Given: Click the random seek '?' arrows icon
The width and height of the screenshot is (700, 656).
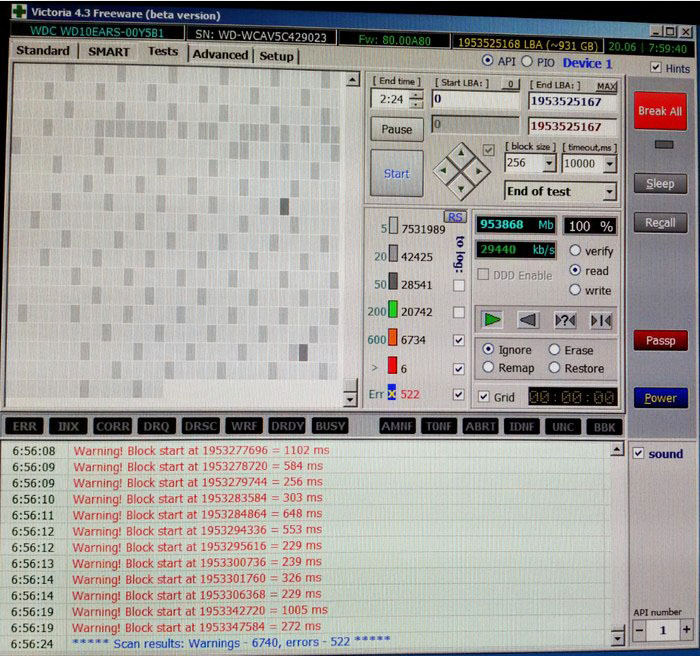Looking at the screenshot, I should [x=565, y=320].
